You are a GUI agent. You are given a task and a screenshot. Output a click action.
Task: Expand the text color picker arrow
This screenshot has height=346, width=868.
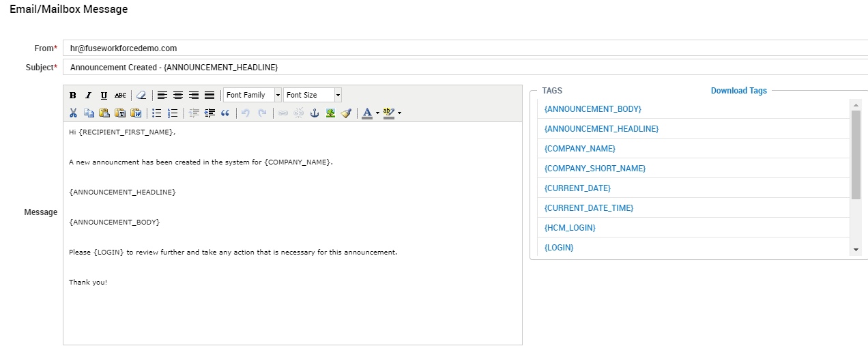377,113
